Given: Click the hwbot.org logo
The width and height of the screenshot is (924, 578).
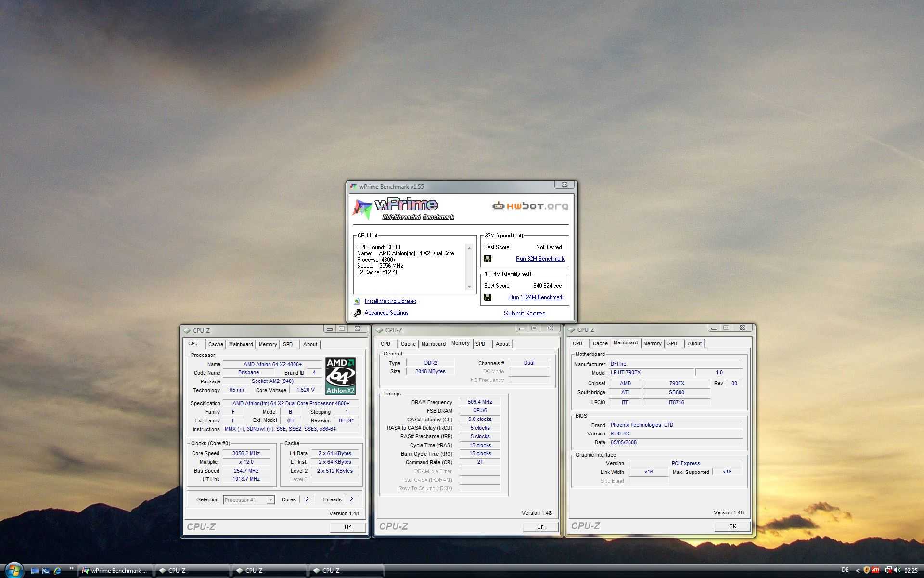Looking at the screenshot, I should click(530, 206).
